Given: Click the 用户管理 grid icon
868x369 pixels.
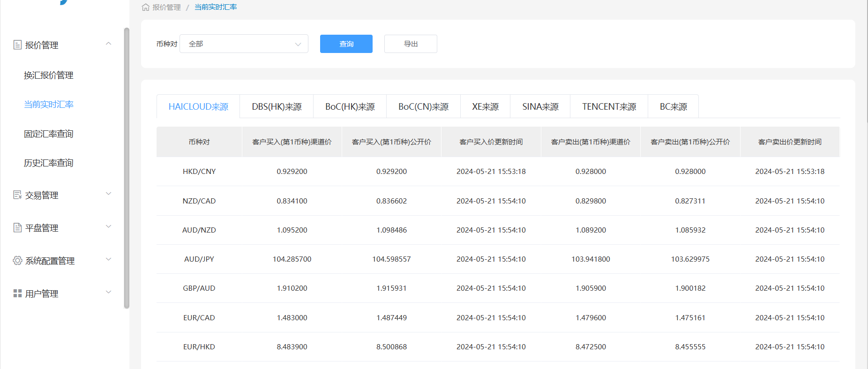Looking at the screenshot, I should tap(18, 294).
